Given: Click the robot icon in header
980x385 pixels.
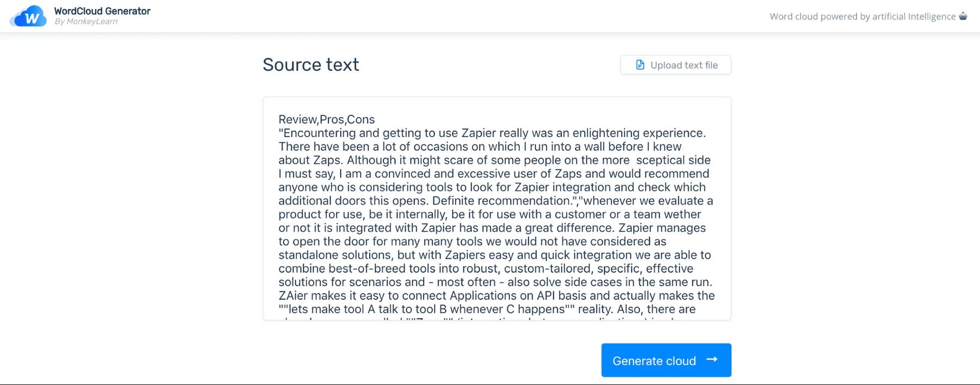Looking at the screenshot, I should 963,16.
